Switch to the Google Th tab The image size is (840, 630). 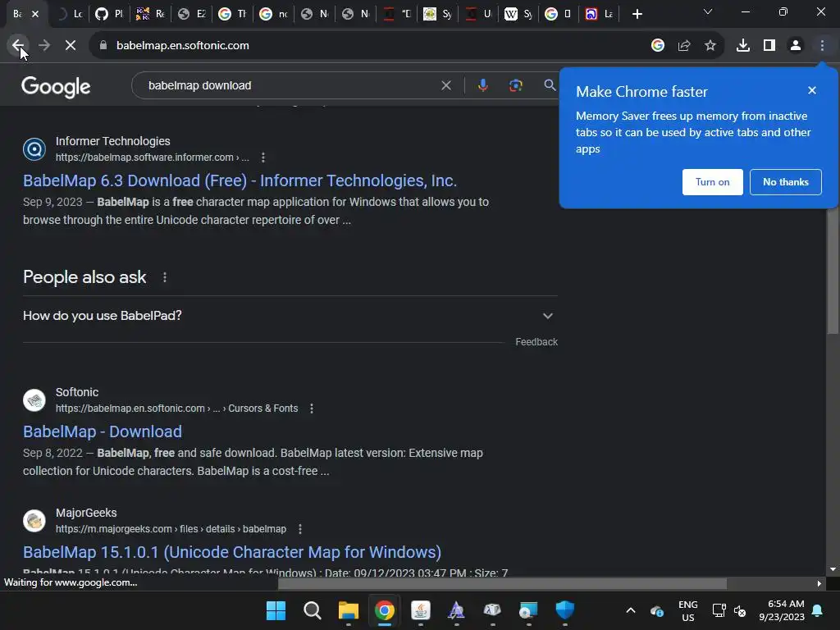tap(232, 14)
